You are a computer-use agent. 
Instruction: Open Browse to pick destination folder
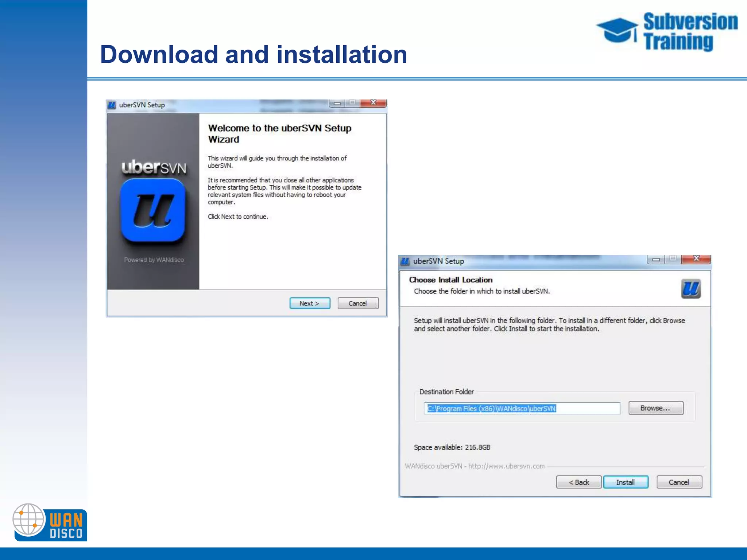click(x=655, y=408)
